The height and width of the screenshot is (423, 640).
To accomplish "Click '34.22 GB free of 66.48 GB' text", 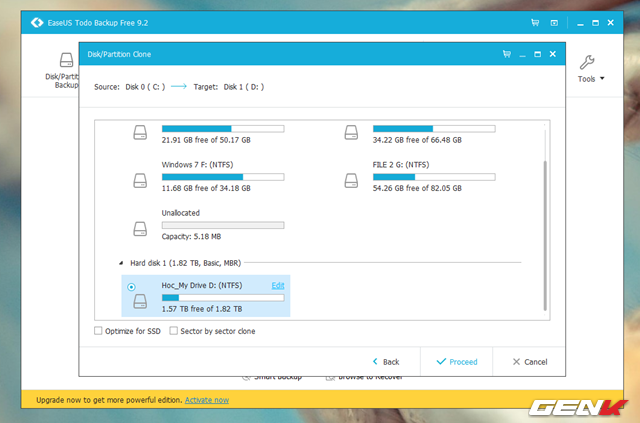I will (x=417, y=140).
